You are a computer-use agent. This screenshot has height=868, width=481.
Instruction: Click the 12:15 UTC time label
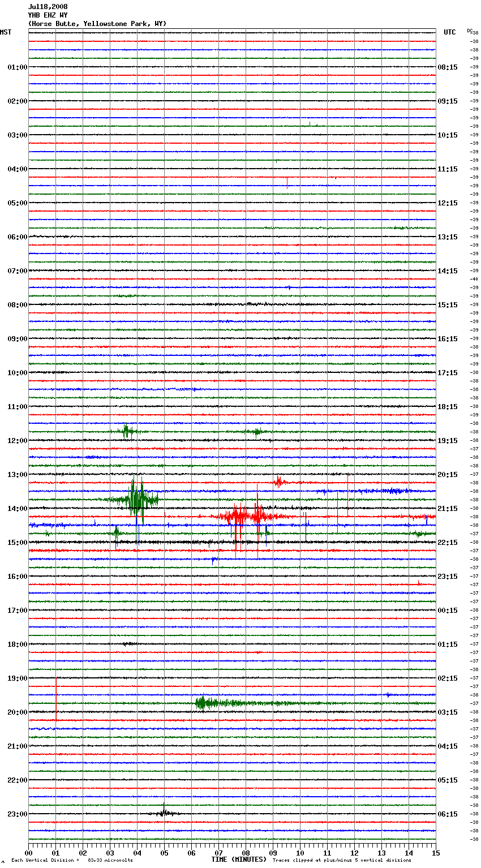[x=448, y=203]
